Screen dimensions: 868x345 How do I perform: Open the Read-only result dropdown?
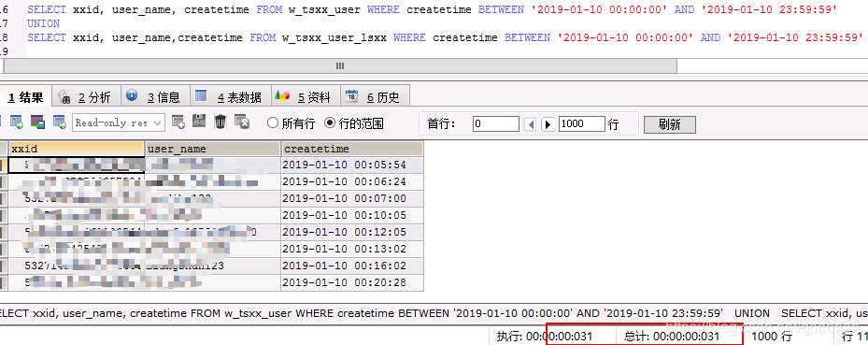pyautogui.click(x=119, y=122)
